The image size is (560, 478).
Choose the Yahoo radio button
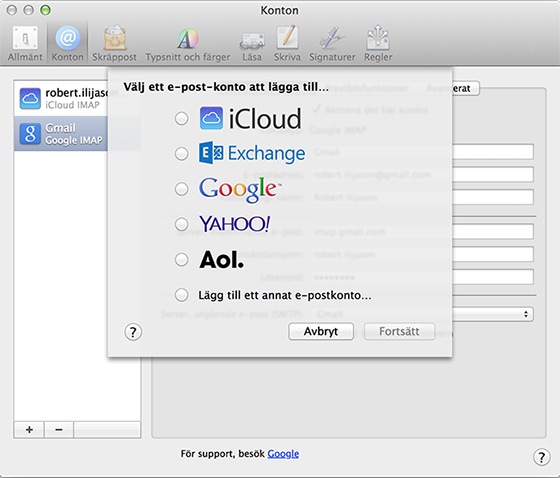[181, 224]
